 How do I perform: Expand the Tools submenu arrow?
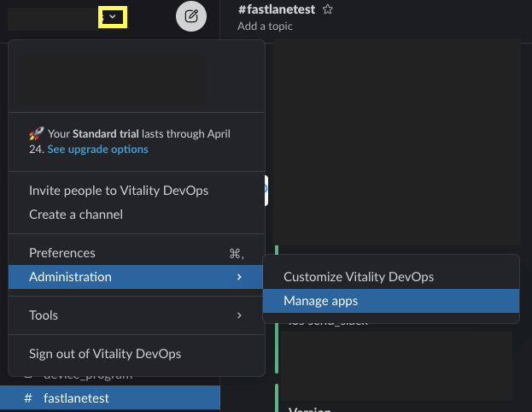(x=239, y=315)
